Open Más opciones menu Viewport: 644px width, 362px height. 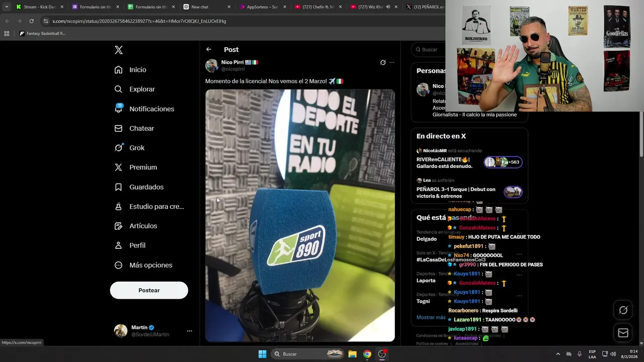click(x=143, y=265)
